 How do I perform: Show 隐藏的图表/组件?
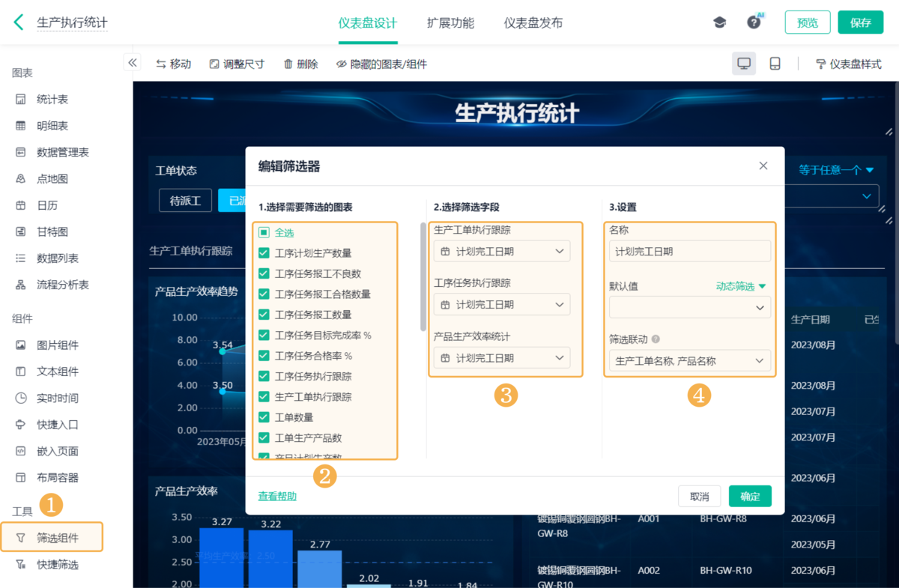tap(381, 64)
